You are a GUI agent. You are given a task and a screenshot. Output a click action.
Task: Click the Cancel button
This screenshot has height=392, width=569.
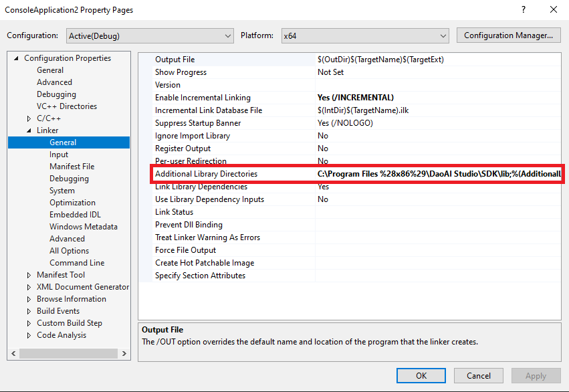click(x=479, y=376)
